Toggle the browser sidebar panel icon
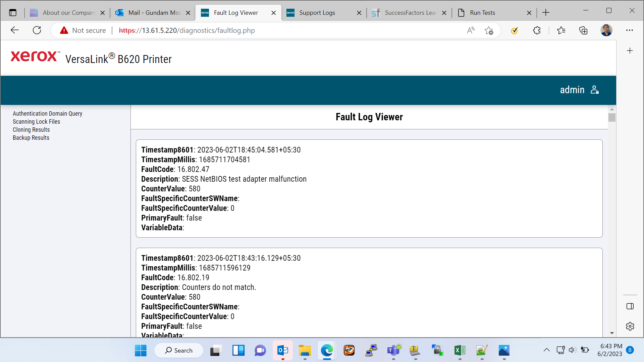Image resolution: width=644 pixels, height=362 pixels. tap(630, 306)
